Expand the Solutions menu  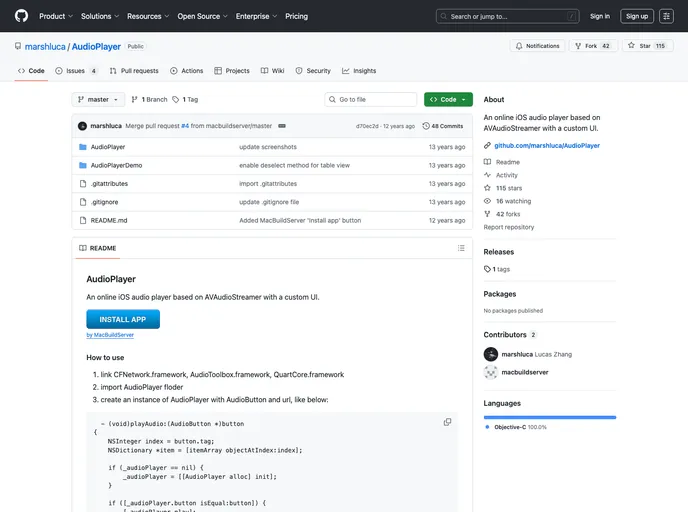pos(100,16)
